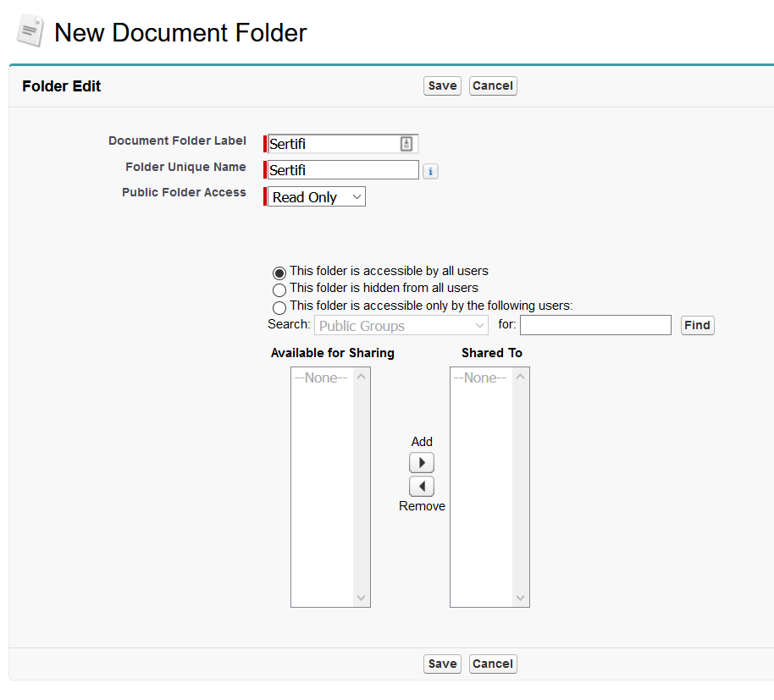Click the Find button
This screenshot has width=774, height=700.
click(697, 326)
